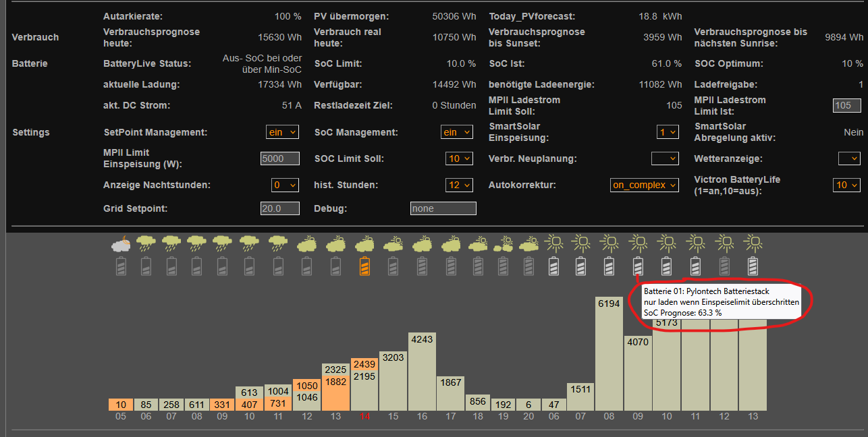Viewport: 868px width, 437px height.
Task: Click the MPII Limit Einspeisung input field
Action: click(280, 158)
